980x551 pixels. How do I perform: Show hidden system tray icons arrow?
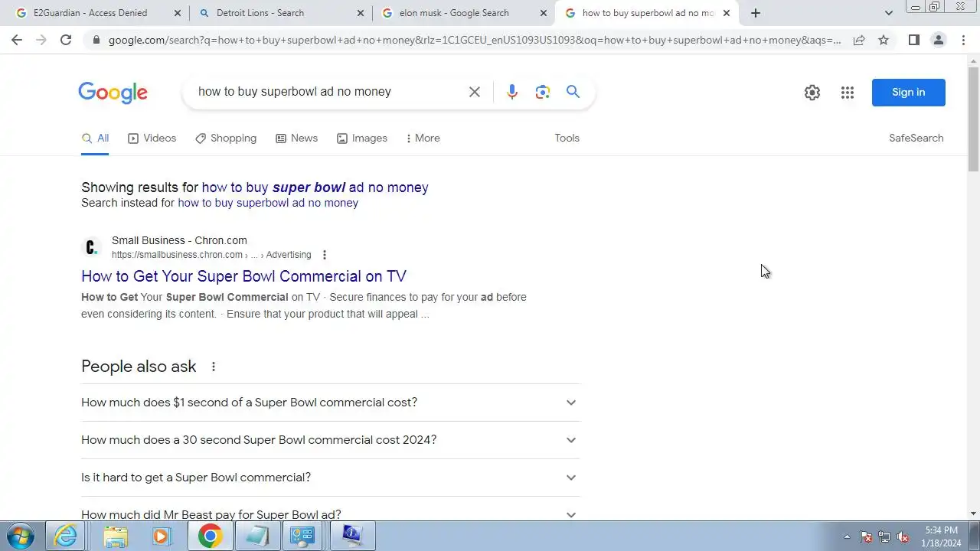pyautogui.click(x=847, y=536)
